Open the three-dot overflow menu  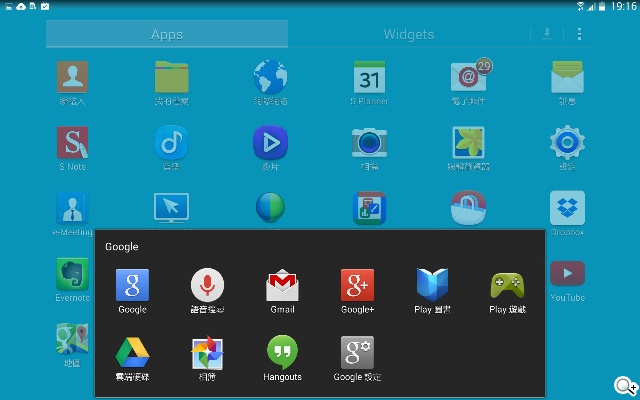point(579,34)
